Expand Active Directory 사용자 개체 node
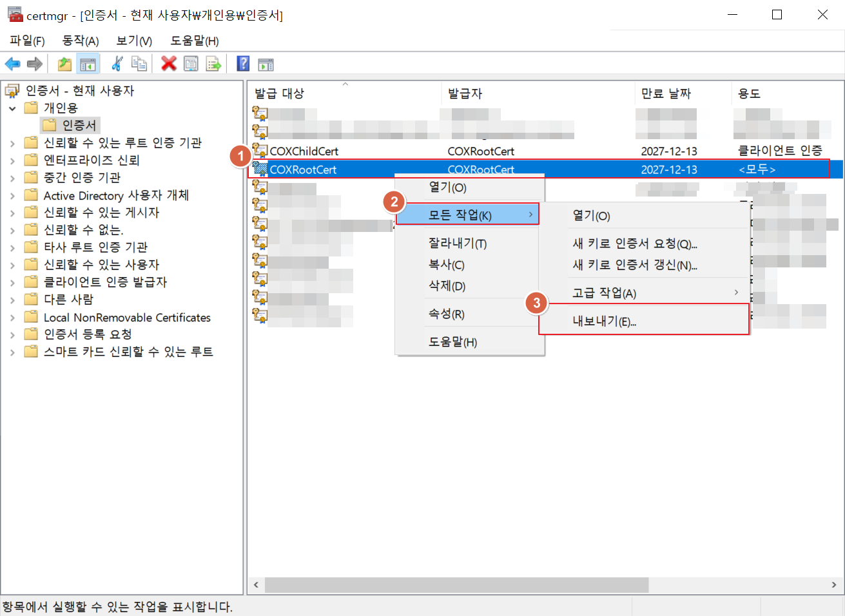Viewport: 845px width, 616px height. tap(12, 195)
